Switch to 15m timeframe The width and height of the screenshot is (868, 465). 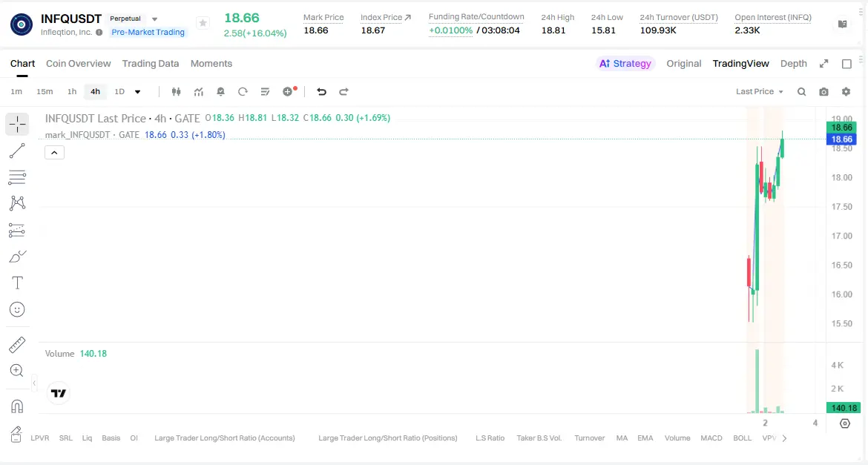45,91
